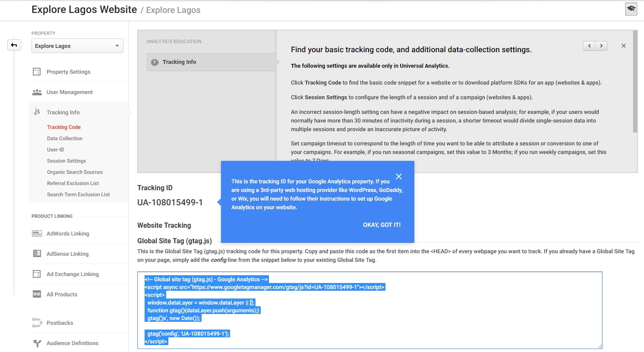The image size is (644, 352).
Task: Go to next education page arrow
Action: tap(601, 46)
